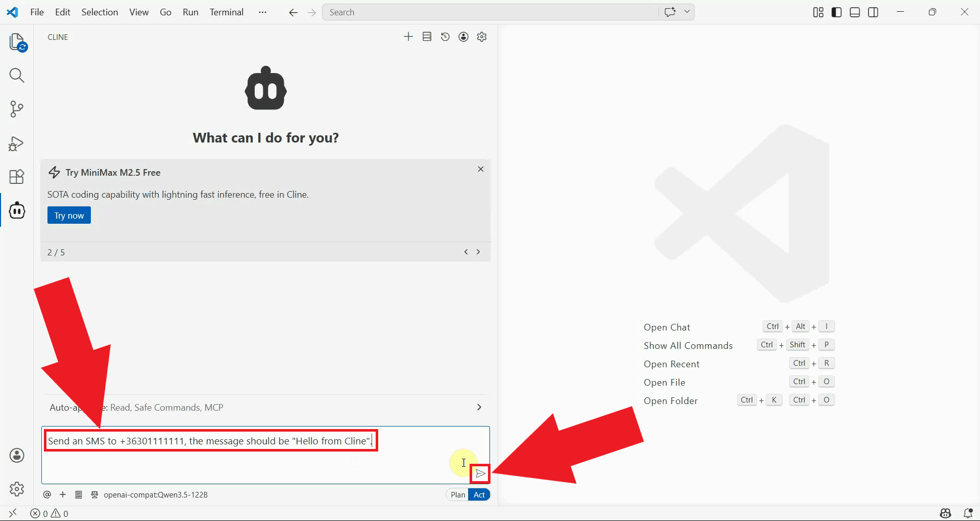Viewport: 980px width, 521px height.
Task: Open the Copilot chat icon in the title bar
Action: pyautogui.click(x=670, y=12)
